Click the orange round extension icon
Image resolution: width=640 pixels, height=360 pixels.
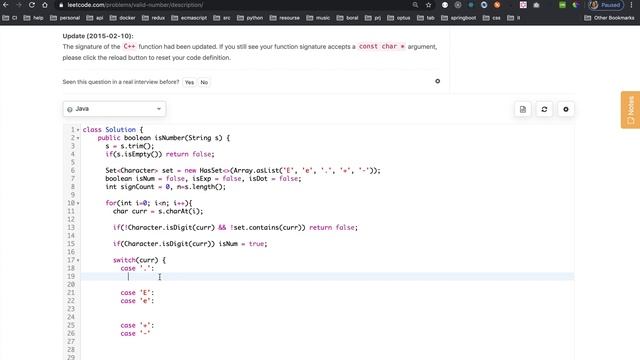(497, 5)
